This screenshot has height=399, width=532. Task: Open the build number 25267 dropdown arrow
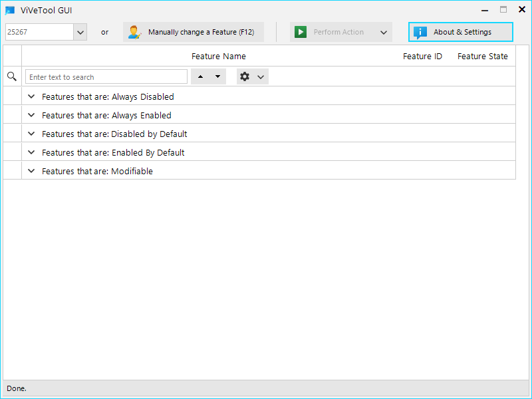tap(80, 32)
